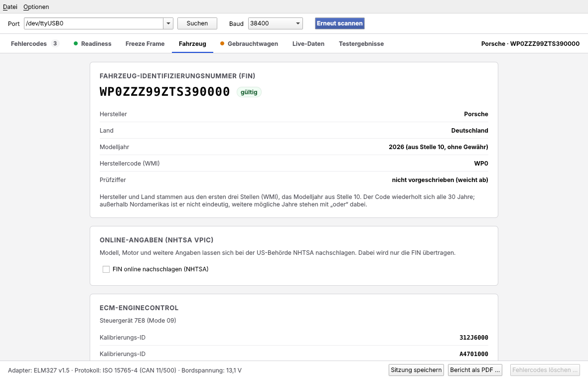Switch to the Gebrauchtwagen tab
The height and width of the screenshot is (379, 588).
249,43
